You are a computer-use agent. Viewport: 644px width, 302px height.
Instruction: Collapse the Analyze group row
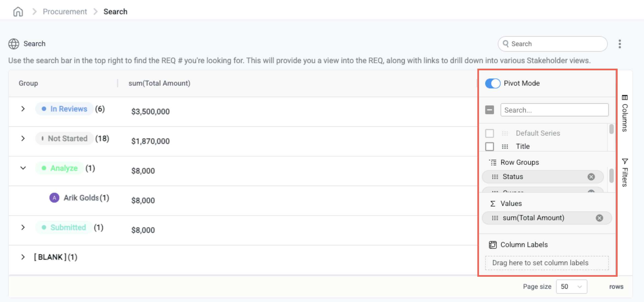coord(23,168)
